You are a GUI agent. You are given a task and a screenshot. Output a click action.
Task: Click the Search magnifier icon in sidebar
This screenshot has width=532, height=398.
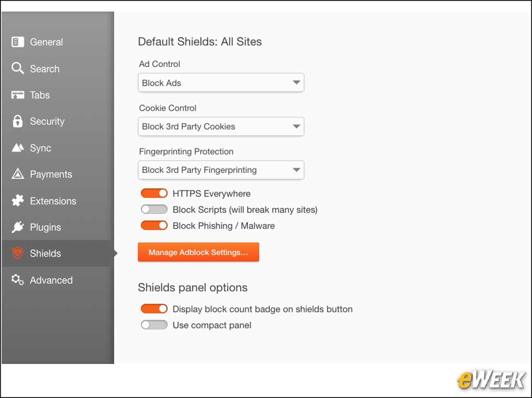tap(18, 68)
